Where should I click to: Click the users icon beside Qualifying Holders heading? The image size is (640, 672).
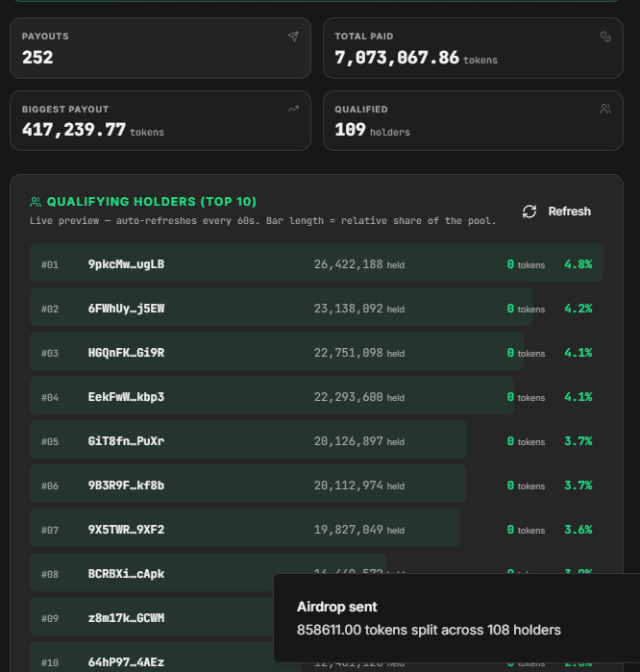36,202
